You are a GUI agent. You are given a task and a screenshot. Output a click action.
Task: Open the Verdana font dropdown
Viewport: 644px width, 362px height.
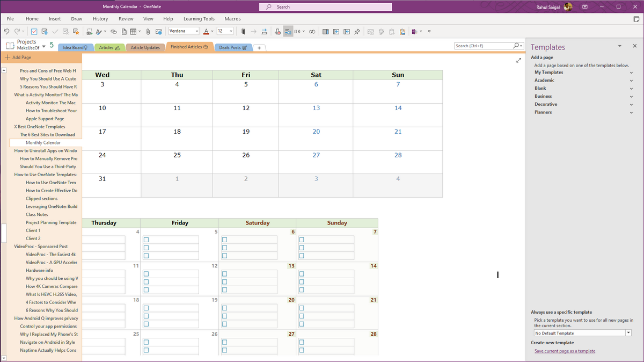(197, 31)
